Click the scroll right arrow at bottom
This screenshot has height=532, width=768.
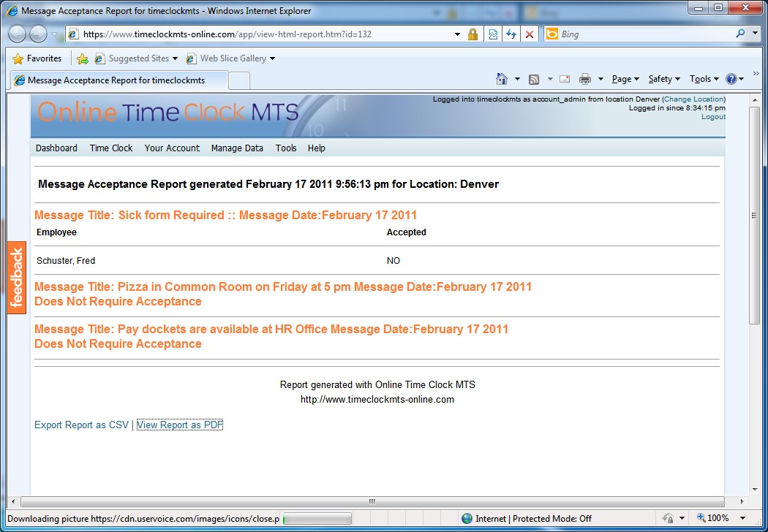click(x=742, y=501)
